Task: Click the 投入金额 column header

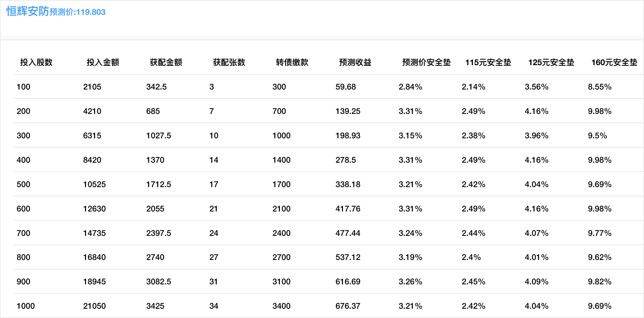Action: click(x=103, y=62)
